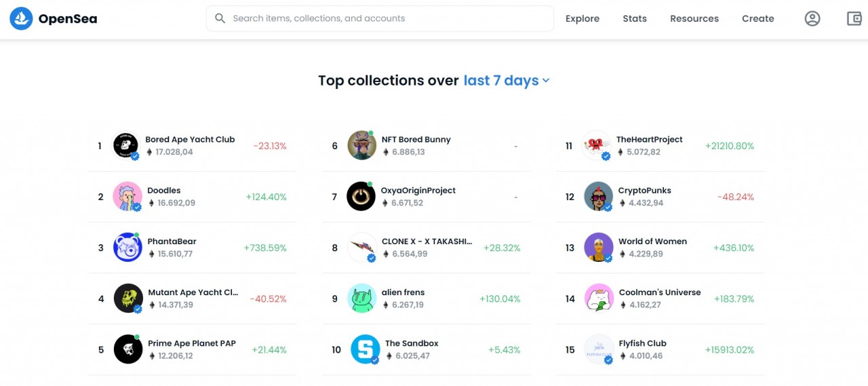This screenshot has height=386, width=868.
Task: Expand the 'last 7 days' time range dropdown
Action: [506, 81]
